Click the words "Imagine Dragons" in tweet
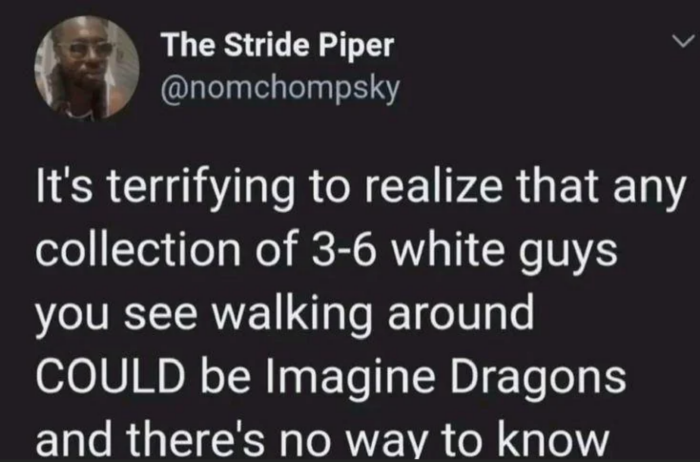 click(x=446, y=377)
